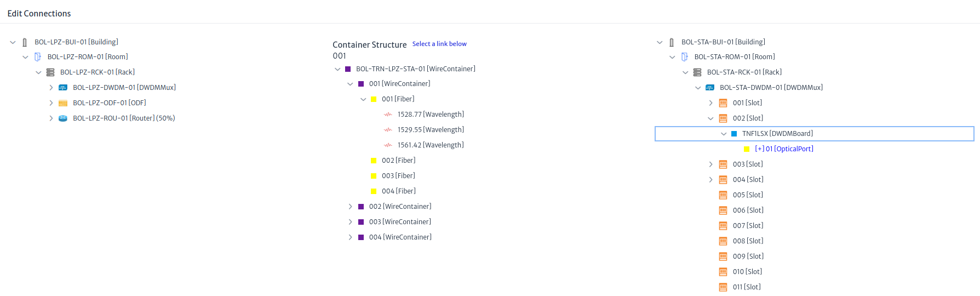
Task: Collapse the BOL-LPZ-ROM-01 room node
Action: click(25, 57)
